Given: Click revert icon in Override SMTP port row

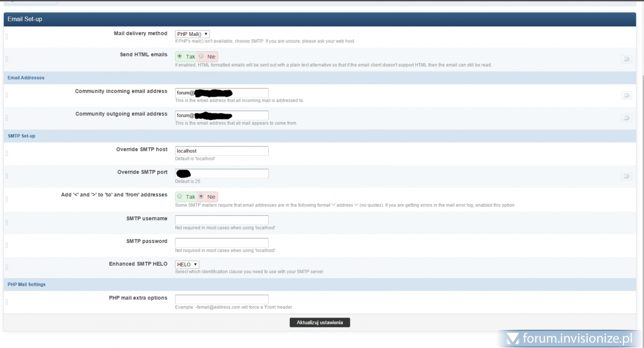Looking at the screenshot, I should (626, 176).
